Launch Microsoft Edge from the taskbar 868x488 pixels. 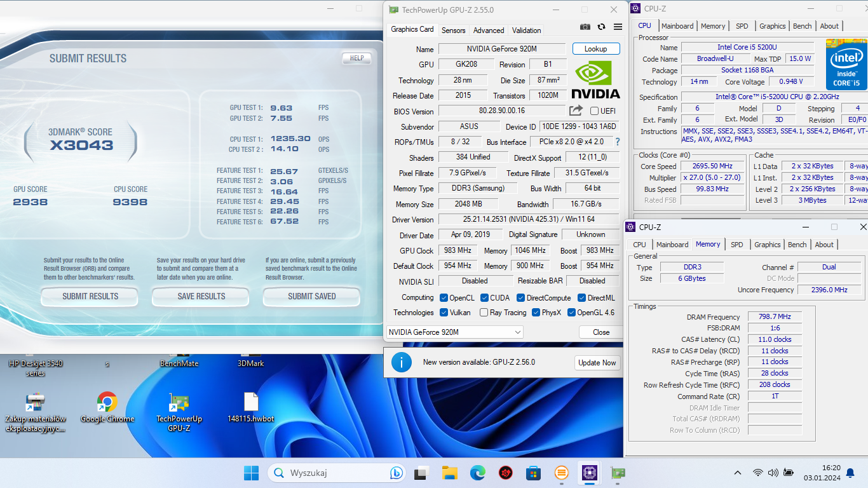click(478, 473)
